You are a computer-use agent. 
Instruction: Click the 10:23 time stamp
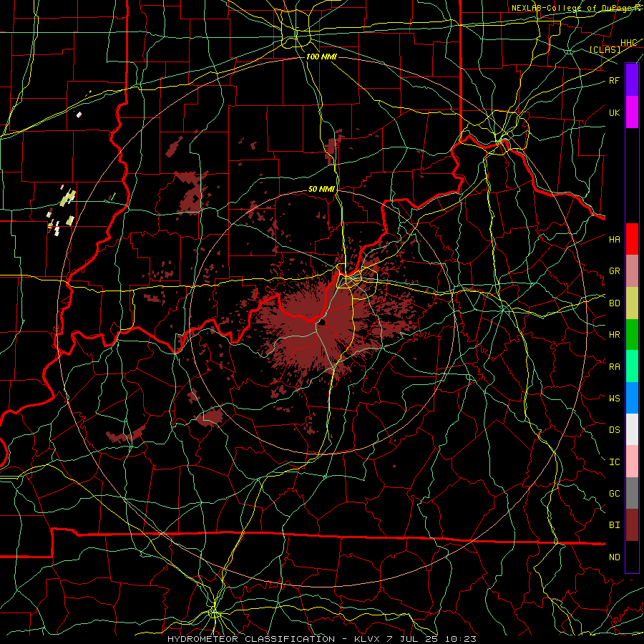(462, 639)
